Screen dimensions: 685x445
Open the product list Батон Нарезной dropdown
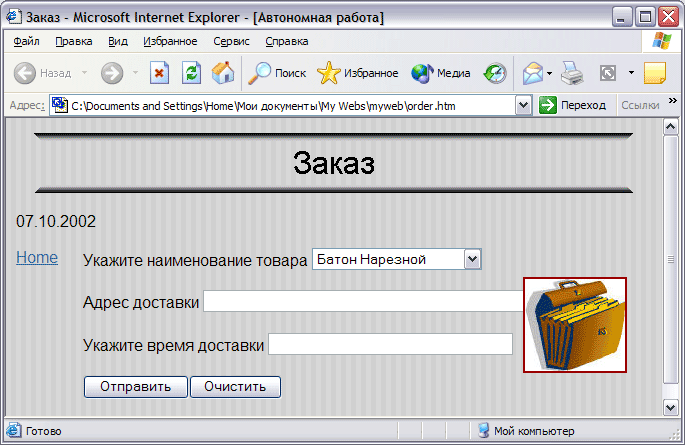[472, 259]
